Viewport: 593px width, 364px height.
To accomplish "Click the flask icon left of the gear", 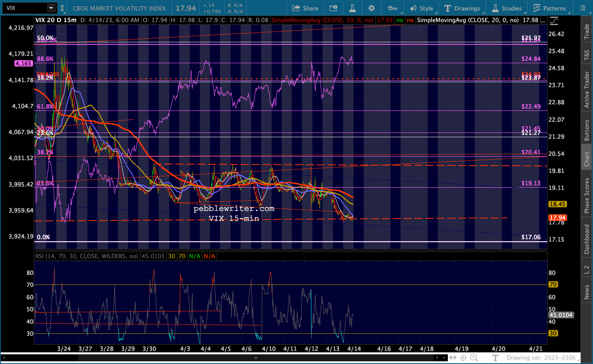I will (352, 8).
